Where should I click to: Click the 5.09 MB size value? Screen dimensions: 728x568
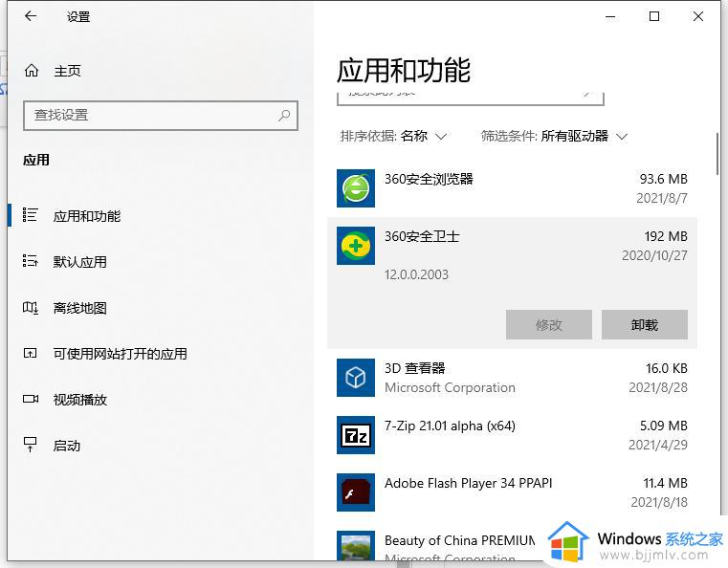point(664,426)
